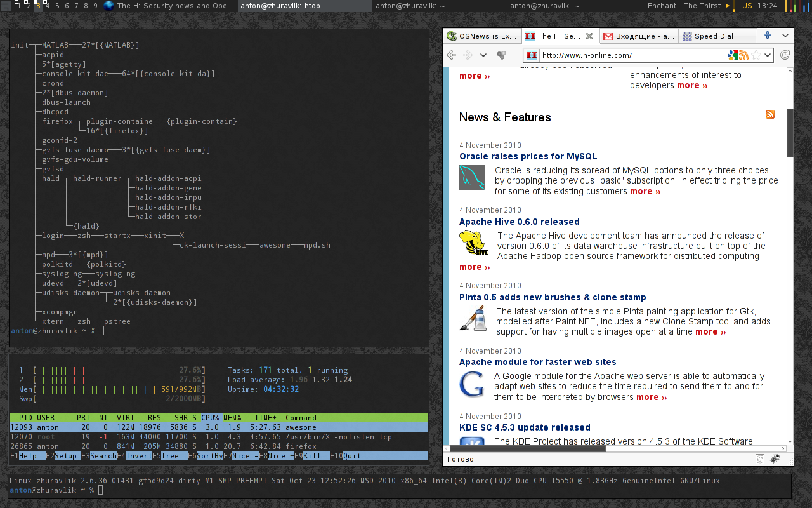This screenshot has height=508, width=812.
Task: Click htop F5 Tree button
Action: [x=170, y=456]
